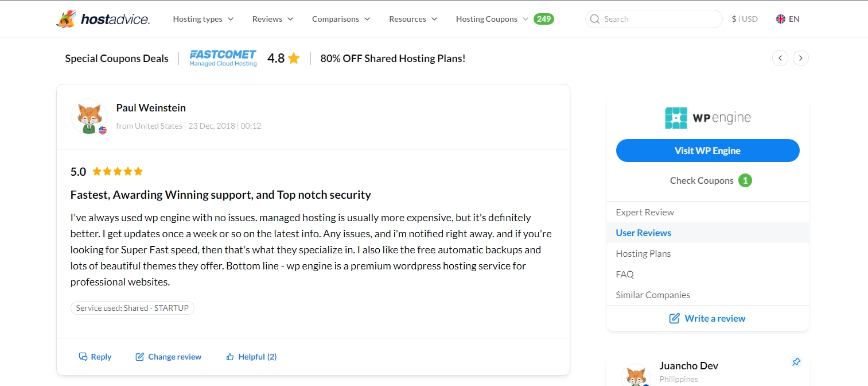868x386 pixels.
Task: Click inside the Search field
Action: point(654,19)
